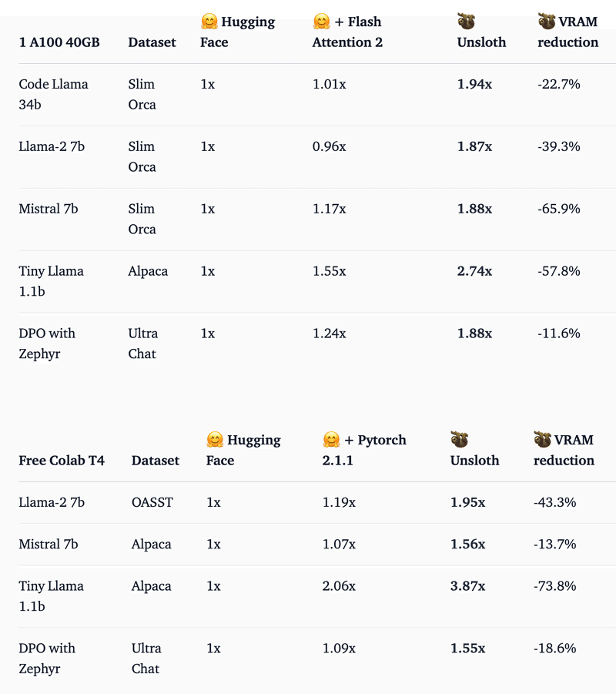616x694 pixels.
Task: Click the hugging face emoji beside Pytorch 2.1.1
Action: (x=331, y=440)
